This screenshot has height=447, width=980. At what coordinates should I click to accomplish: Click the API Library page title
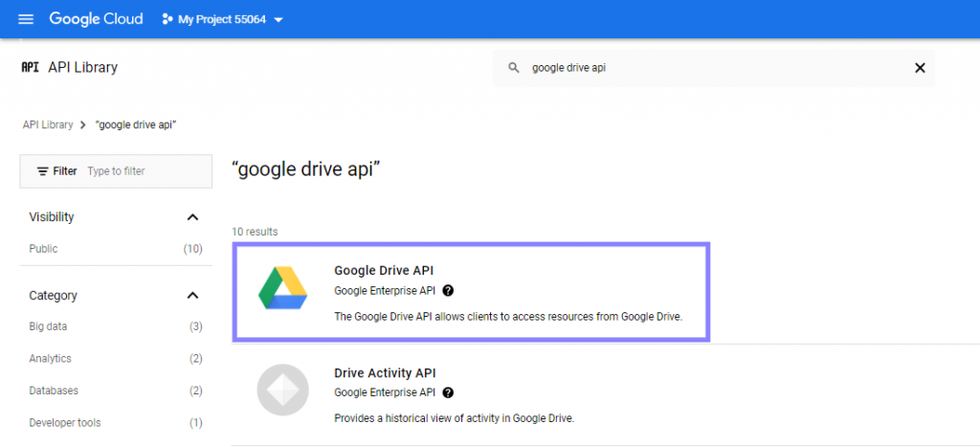82,68
